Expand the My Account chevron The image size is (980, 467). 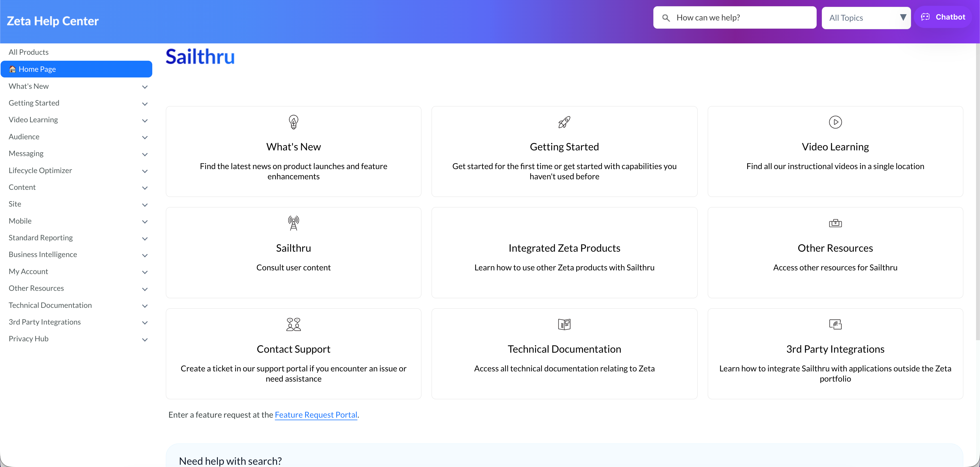(145, 272)
